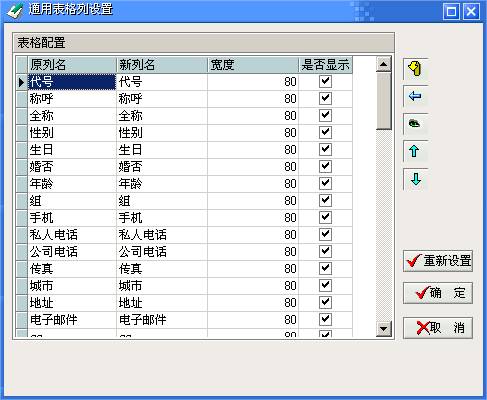
Task: Edit the 新列名 cell for 私人电话
Action: (162, 235)
